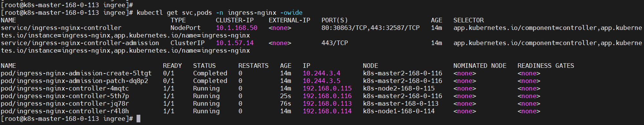Click the READINESS GATES column header
The width and height of the screenshot is (644, 125).
(x=546, y=66)
